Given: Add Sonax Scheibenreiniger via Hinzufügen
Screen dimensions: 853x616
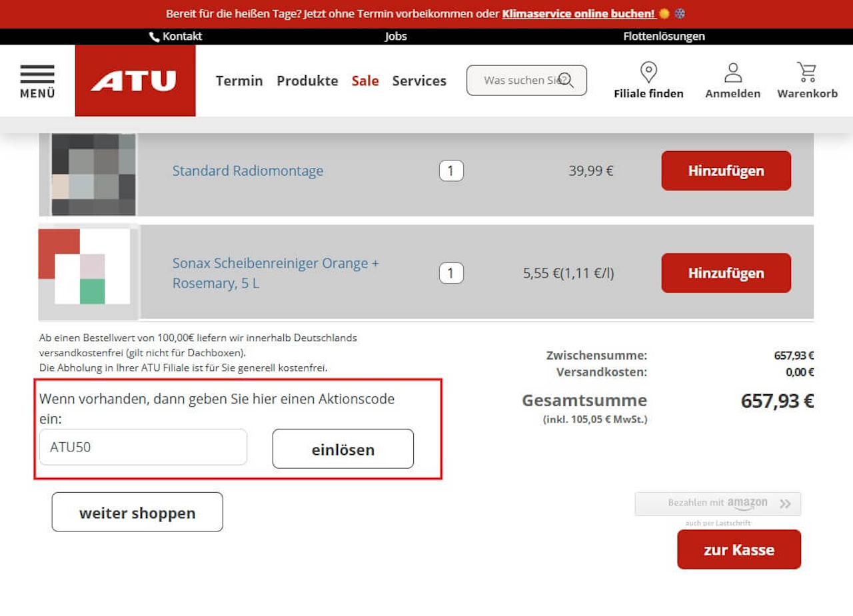Looking at the screenshot, I should click(x=726, y=273).
